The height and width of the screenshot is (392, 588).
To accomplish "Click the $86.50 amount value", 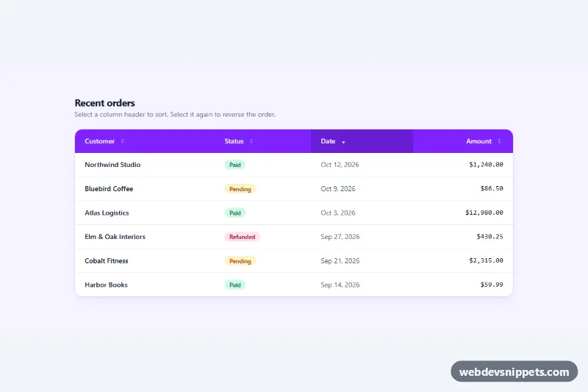I will click(492, 188).
